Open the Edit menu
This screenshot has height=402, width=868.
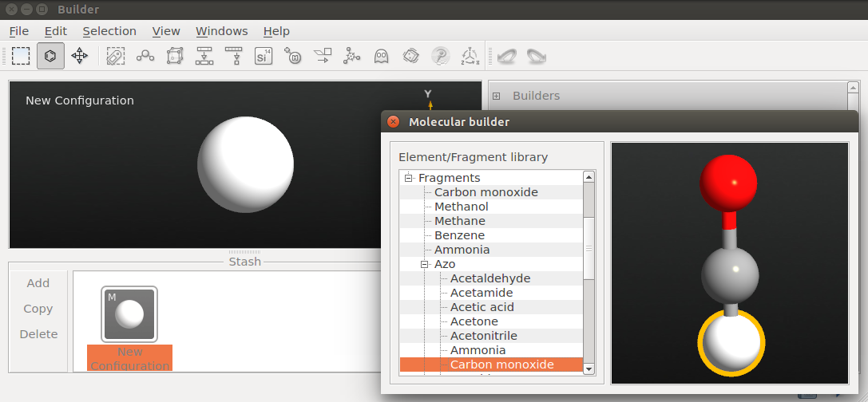[56, 31]
